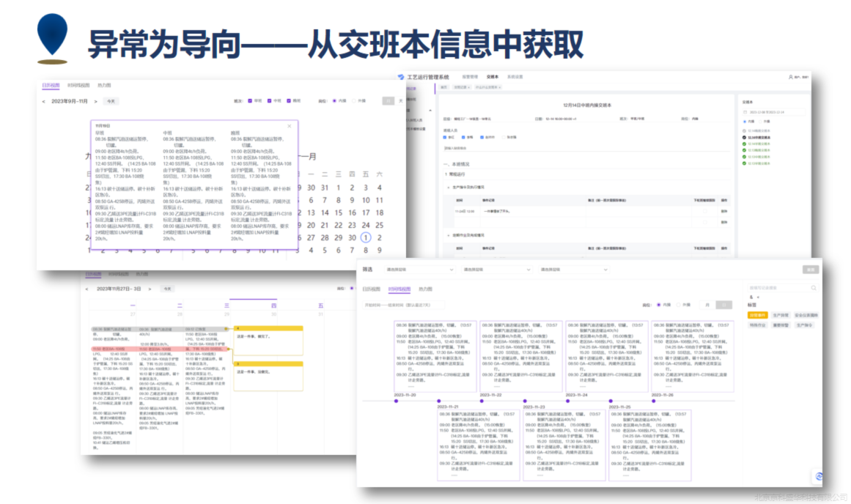Open the third 筛选 dropdown
The image size is (851, 504).
tap(574, 270)
